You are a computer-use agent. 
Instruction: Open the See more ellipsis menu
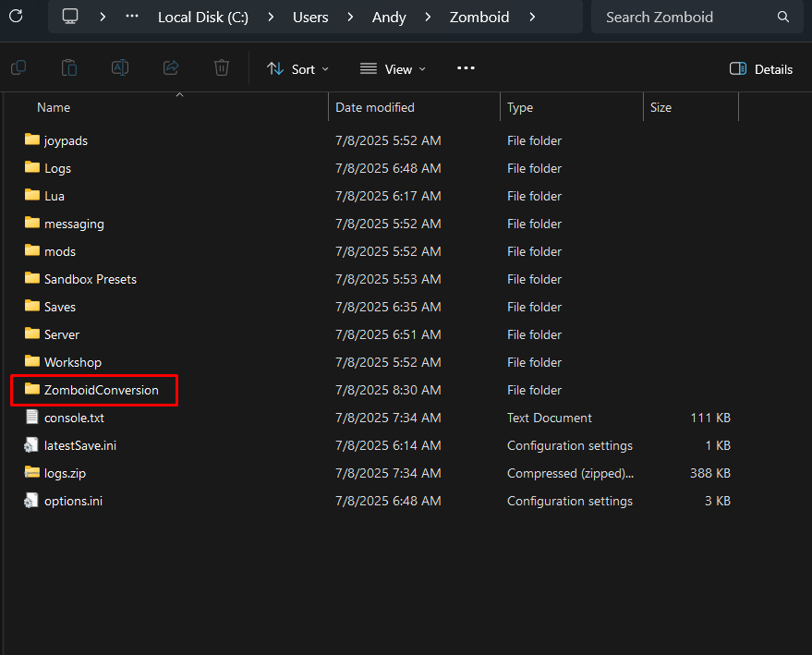(x=466, y=68)
